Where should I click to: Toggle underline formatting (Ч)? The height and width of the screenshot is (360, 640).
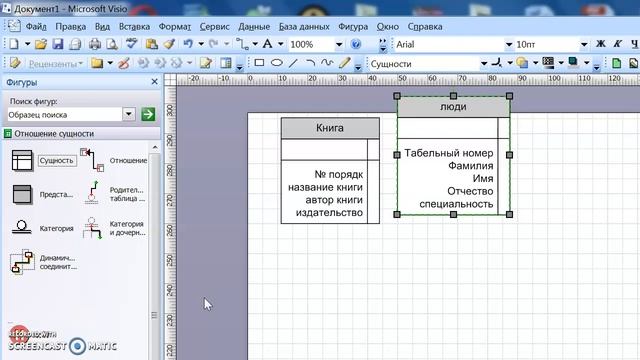(x=634, y=44)
